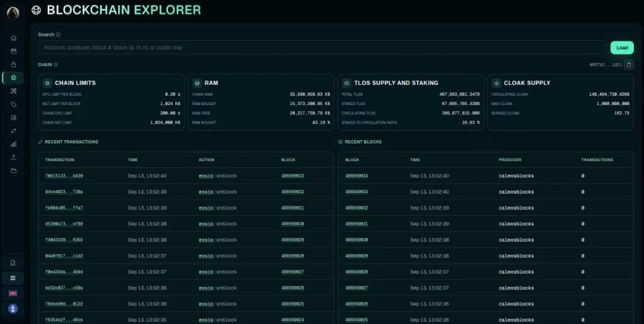Click the CIRCULATING CLOAK value 148,464,730.4268
The width and height of the screenshot is (644, 324).
pyautogui.click(x=609, y=94)
